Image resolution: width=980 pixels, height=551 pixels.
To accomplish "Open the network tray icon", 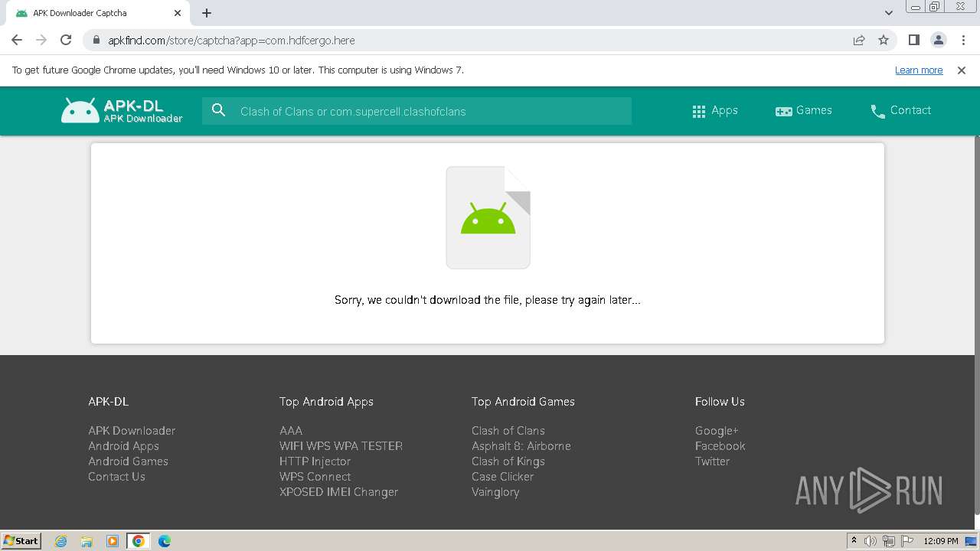I will pos(889,541).
